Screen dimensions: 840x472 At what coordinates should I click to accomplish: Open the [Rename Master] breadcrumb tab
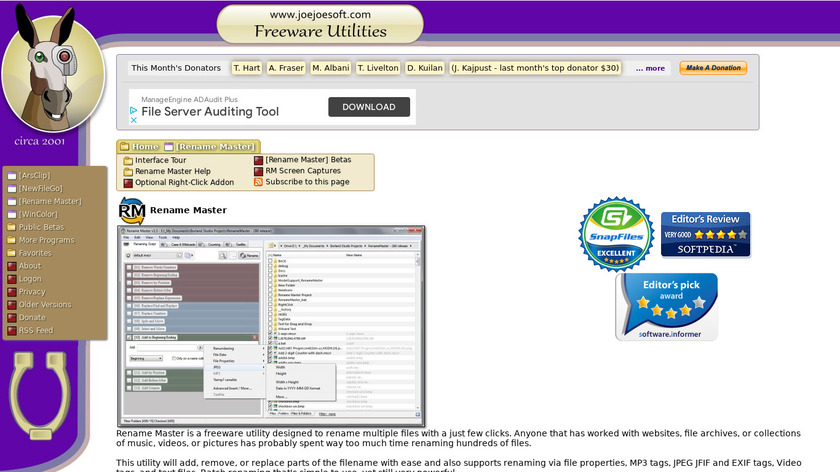tap(215, 146)
